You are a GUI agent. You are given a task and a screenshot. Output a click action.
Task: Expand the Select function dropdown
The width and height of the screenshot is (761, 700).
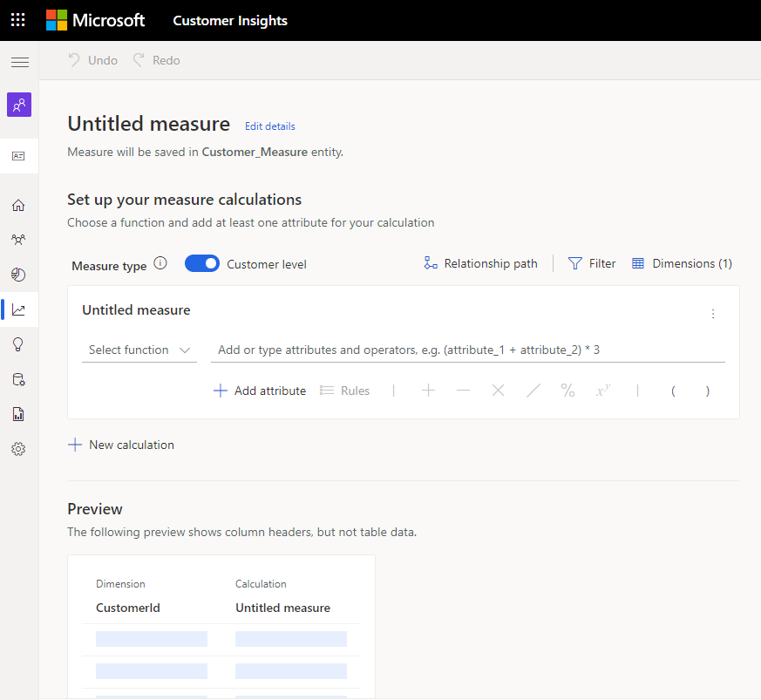click(x=139, y=350)
